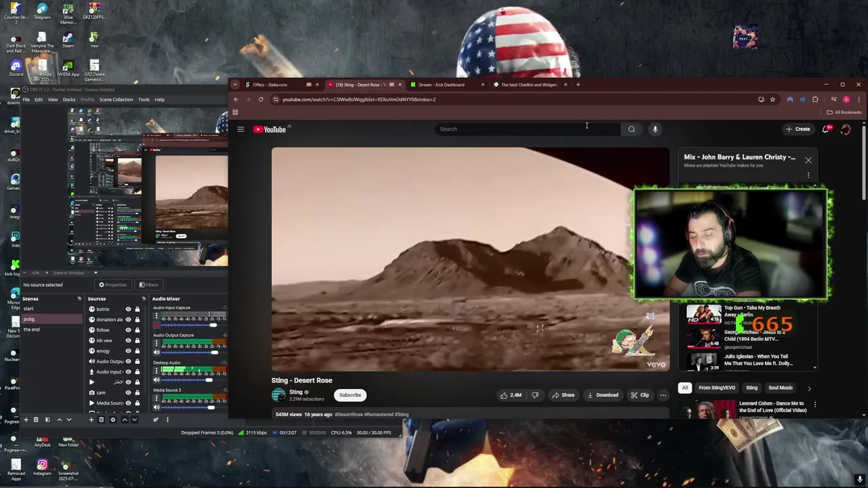868x488 pixels.
Task: Go back in the Chrome browser
Action: pos(236,100)
